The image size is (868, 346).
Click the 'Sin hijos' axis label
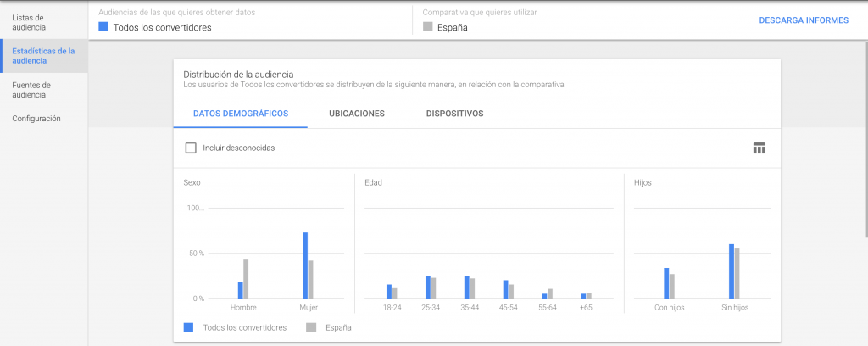(x=735, y=307)
